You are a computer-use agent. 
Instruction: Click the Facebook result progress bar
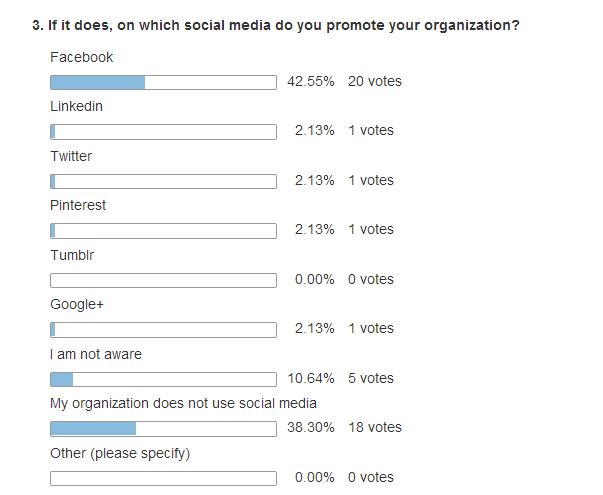coord(163,82)
